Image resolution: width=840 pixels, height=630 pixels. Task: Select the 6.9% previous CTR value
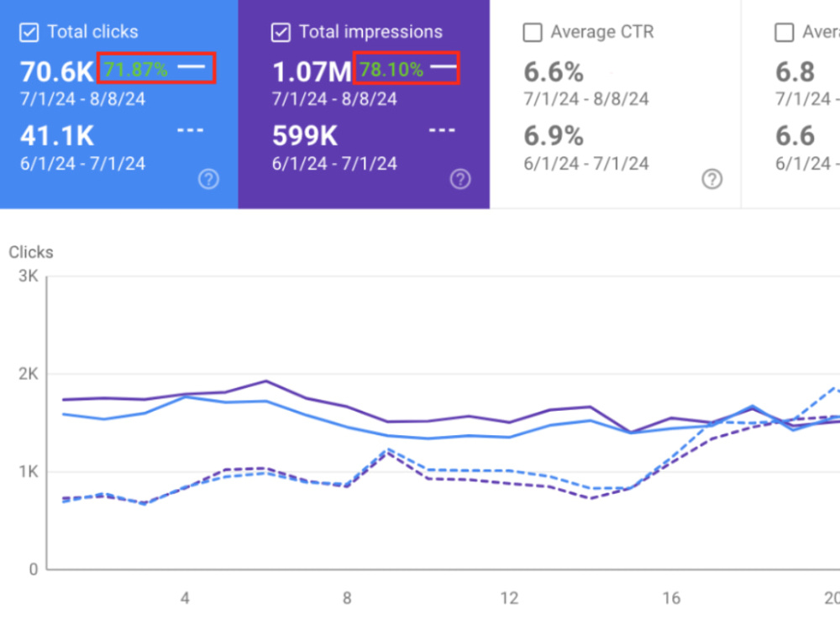coord(554,136)
